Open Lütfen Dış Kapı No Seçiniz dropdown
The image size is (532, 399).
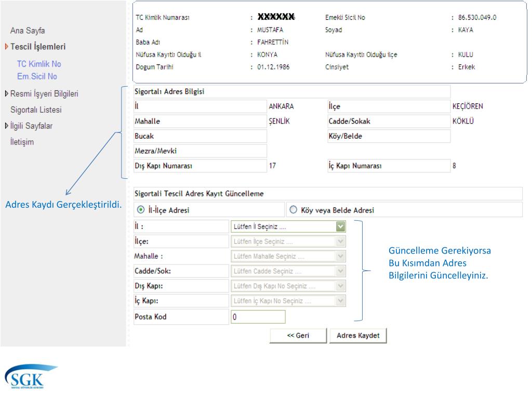pyautogui.click(x=288, y=286)
